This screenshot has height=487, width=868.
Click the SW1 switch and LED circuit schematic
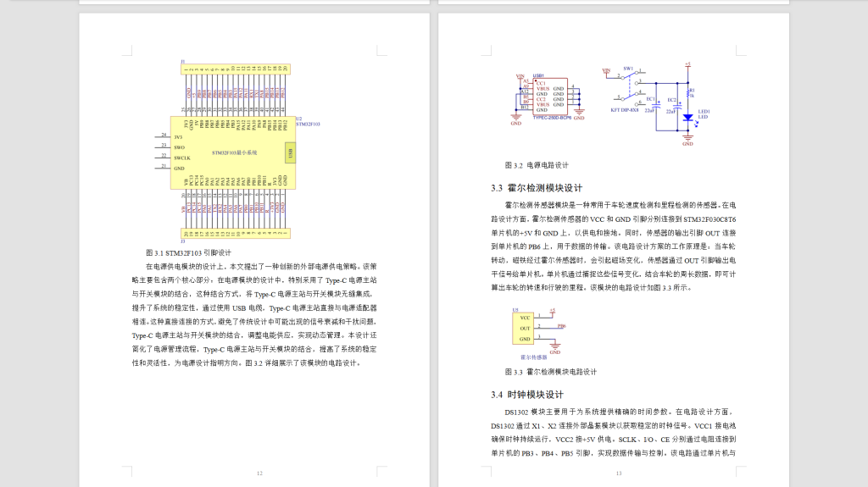657,104
